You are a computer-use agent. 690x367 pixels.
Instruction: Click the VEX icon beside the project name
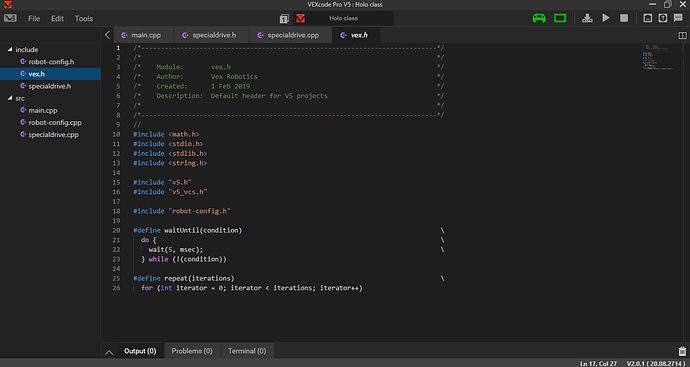(300, 18)
